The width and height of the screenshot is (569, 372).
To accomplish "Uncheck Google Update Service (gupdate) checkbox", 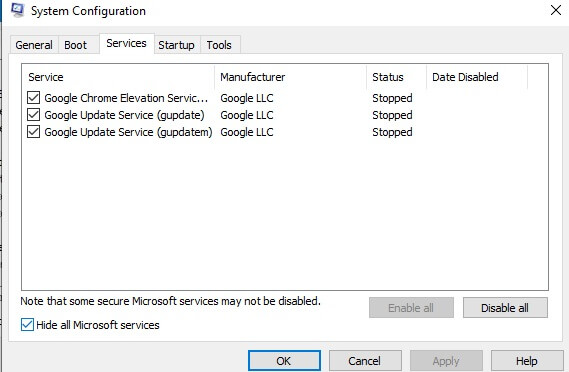I will [33, 115].
